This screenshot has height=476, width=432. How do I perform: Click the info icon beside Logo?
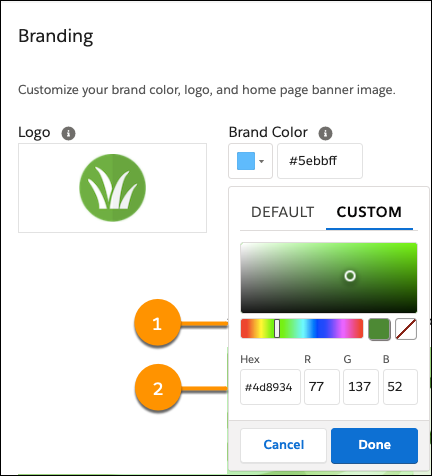pos(68,133)
